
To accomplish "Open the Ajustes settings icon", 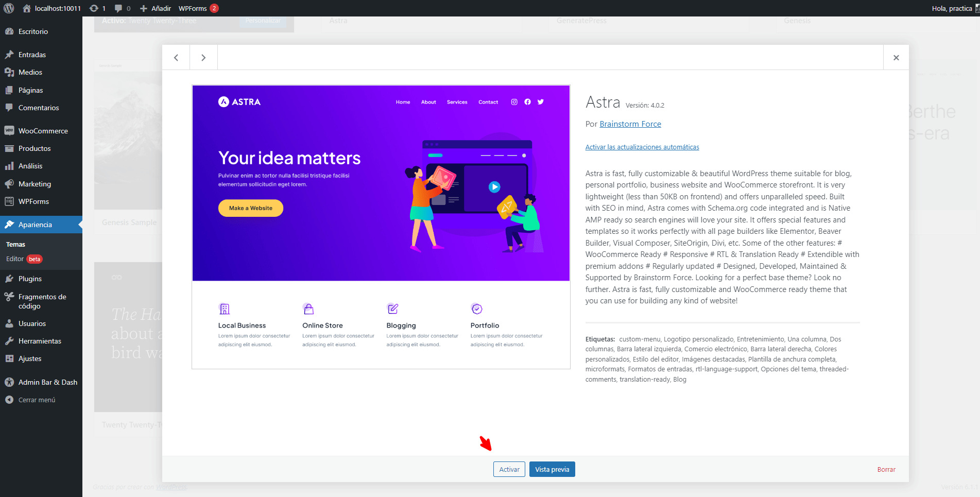I will (9, 358).
